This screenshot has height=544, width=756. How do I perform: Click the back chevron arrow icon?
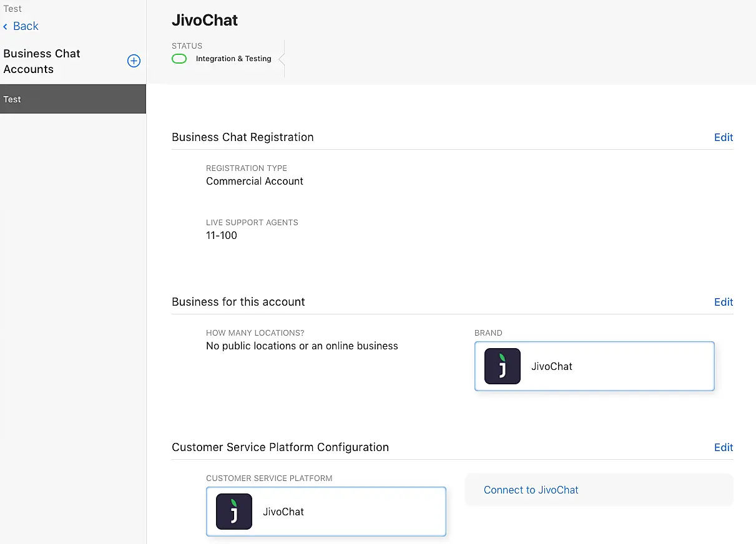pos(6,26)
